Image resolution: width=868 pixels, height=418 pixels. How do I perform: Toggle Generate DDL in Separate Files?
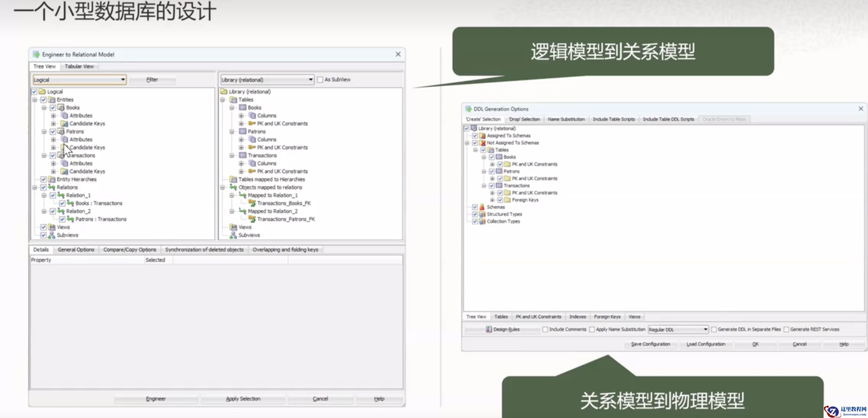(x=714, y=329)
